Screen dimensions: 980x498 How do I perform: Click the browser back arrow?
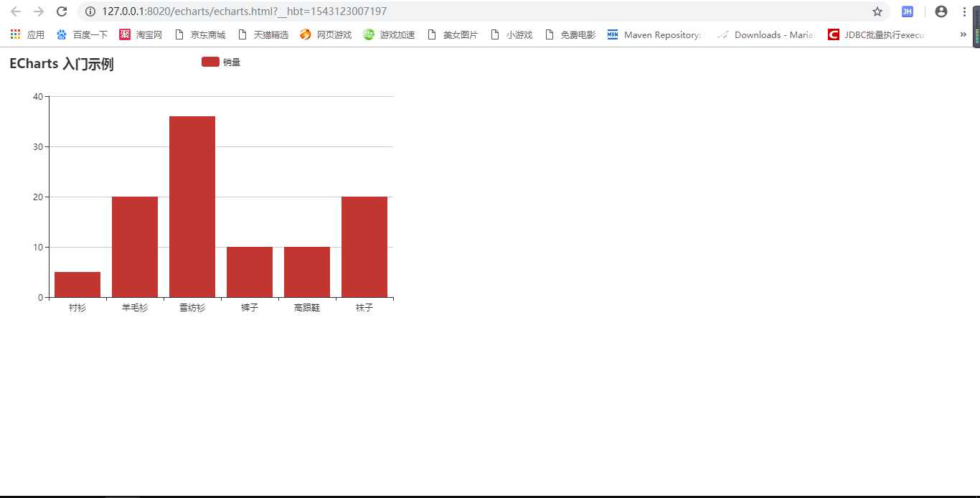coord(16,11)
